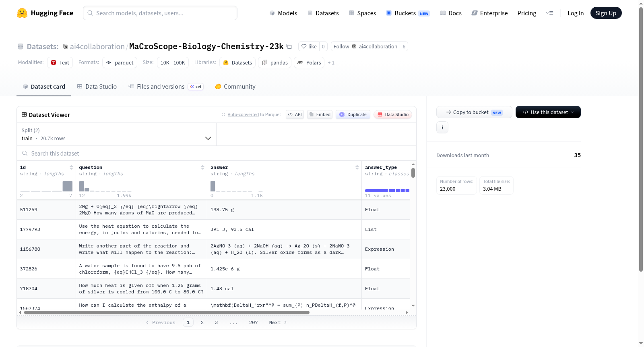Viewport: 644px width, 347px height.
Task: Select the Polars library tag
Action: 309,62
